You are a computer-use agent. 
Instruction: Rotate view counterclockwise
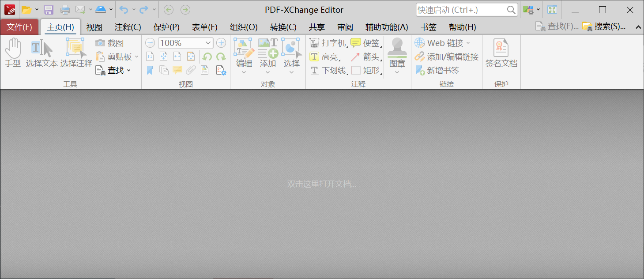tap(207, 57)
